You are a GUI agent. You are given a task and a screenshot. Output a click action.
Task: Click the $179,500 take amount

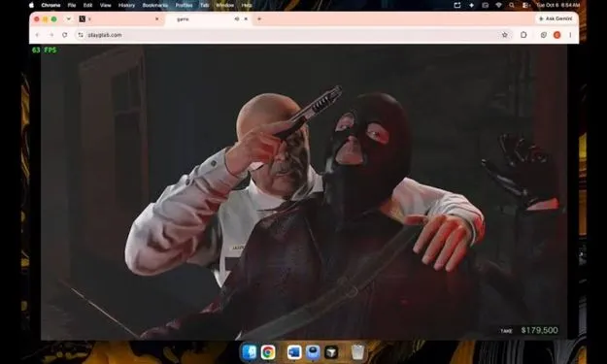tap(539, 330)
